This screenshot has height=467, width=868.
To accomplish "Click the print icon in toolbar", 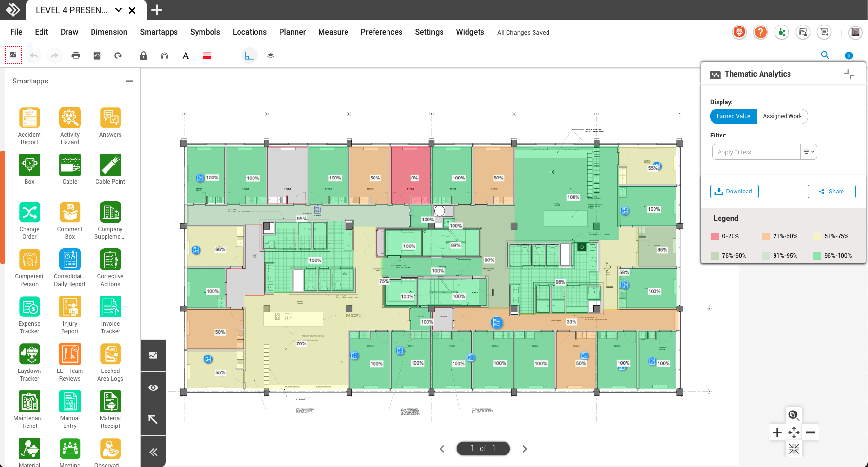I will (x=76, y=55).
